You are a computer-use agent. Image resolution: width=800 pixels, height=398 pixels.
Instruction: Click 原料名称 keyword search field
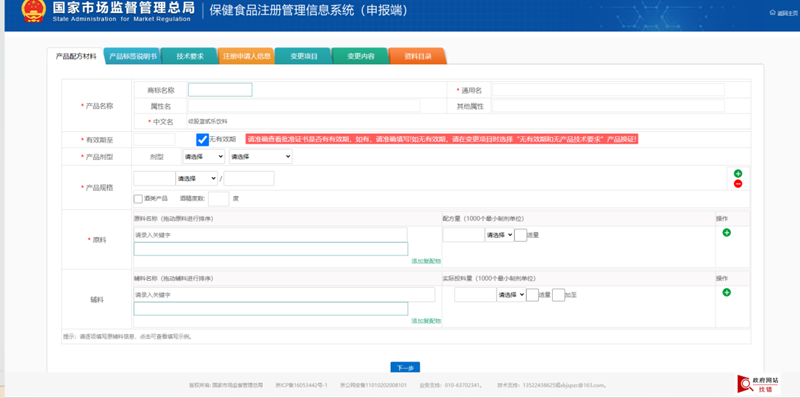[x=270, y=235]
